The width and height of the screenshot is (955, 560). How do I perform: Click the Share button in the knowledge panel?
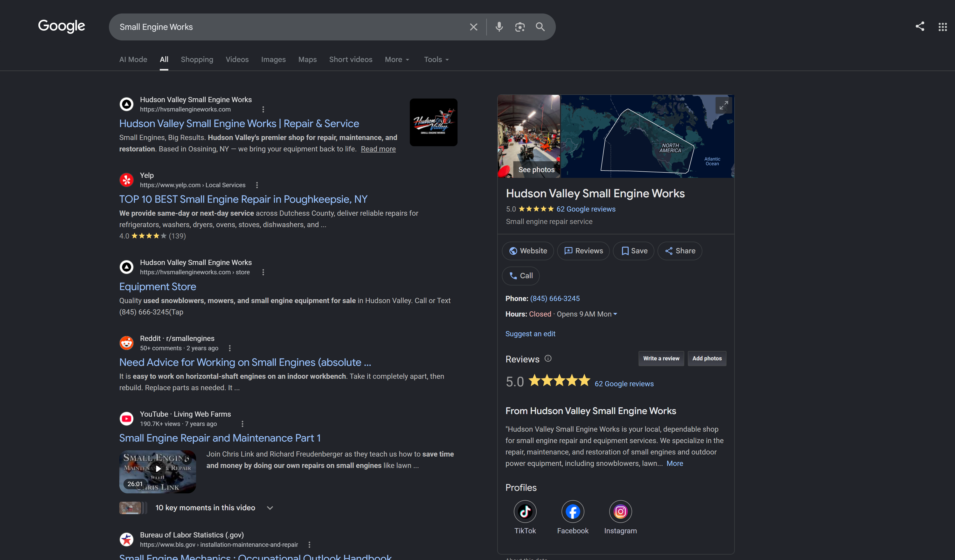pyautogui.click(x=680, y=251)
